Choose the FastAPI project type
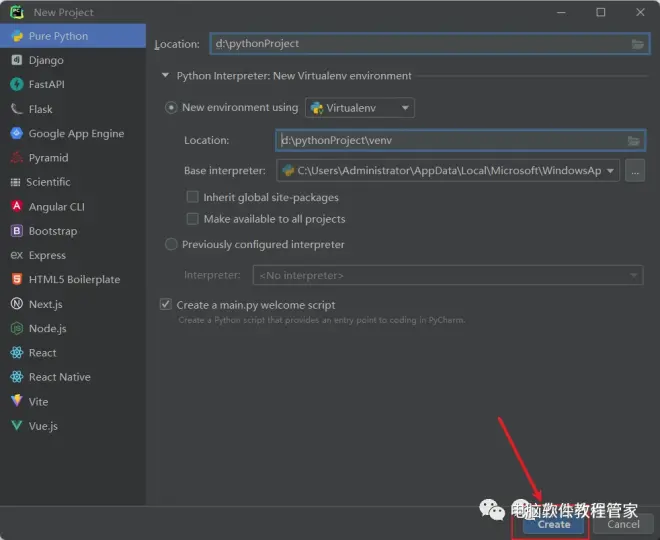Screen dimensions: 660x540 pos(73,84)
